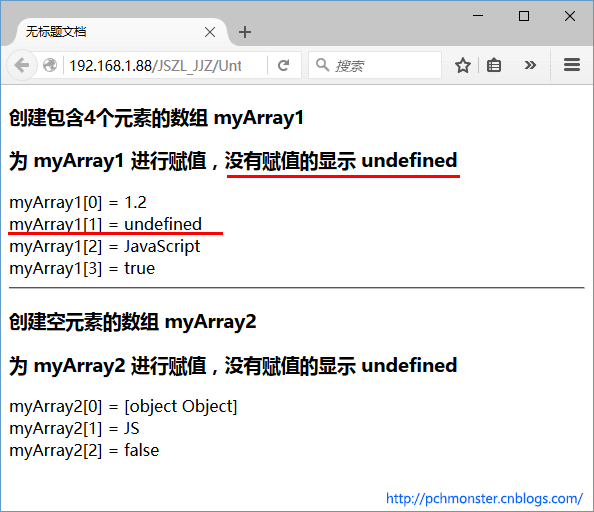
Task: Click heading 创建包含4个元素的数组 myArray1
Action: pos(156,118)
